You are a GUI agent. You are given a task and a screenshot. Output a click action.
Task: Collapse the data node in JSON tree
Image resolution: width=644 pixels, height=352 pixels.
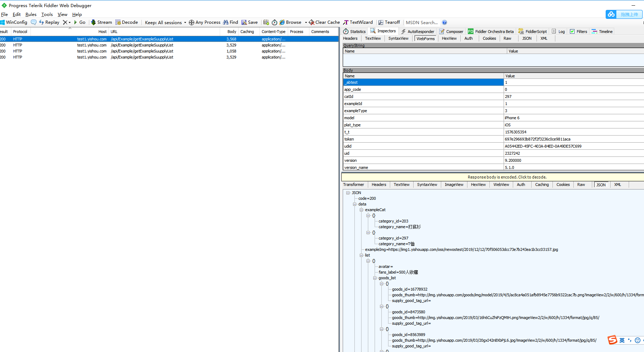click(x=355, y=204)
